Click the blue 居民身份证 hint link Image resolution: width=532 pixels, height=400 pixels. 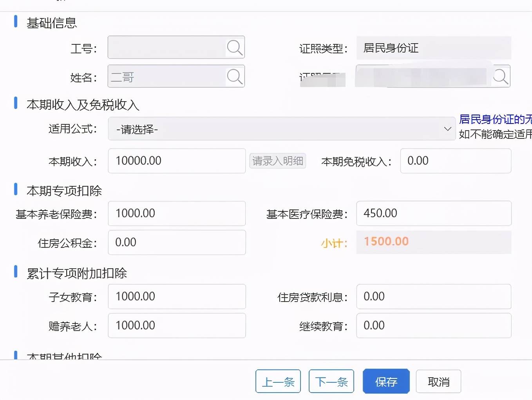(x=495, y=119)
